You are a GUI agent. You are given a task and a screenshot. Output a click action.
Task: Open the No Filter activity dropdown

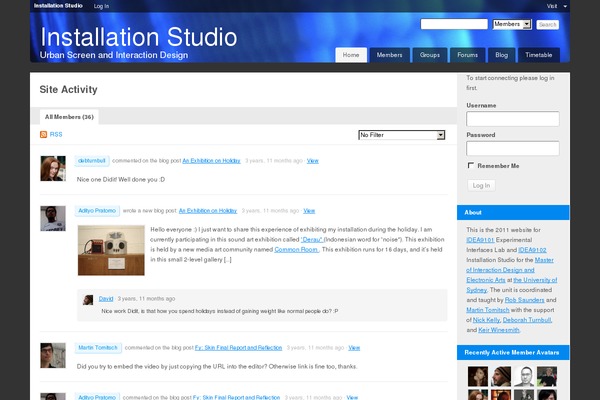coord(401,135)
